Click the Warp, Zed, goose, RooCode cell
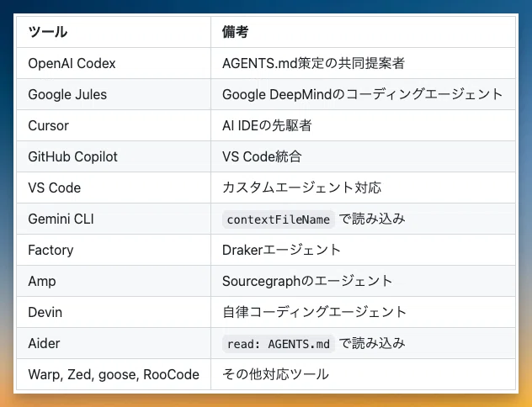Image resolution: width=532 pixels, height=407 pixels. [x=114, y=374]
